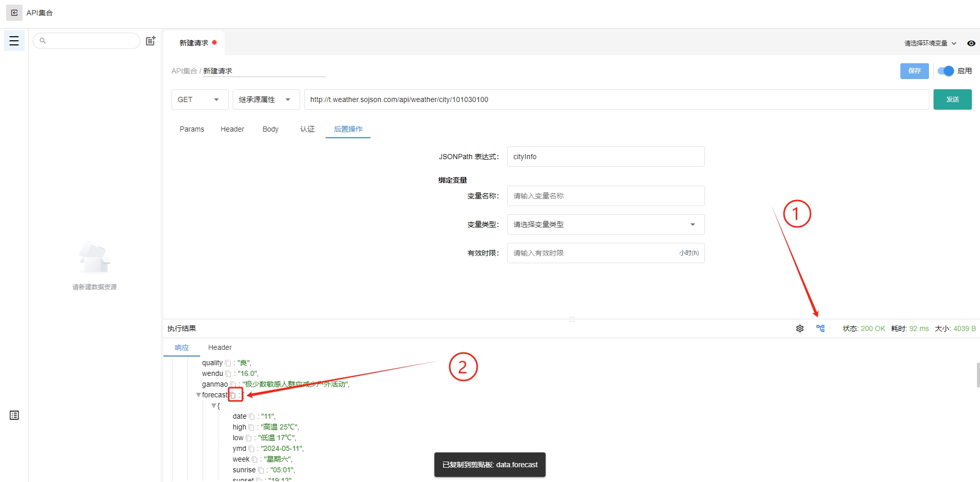Click the eye icon for environment variables

(x=971, y=43)
